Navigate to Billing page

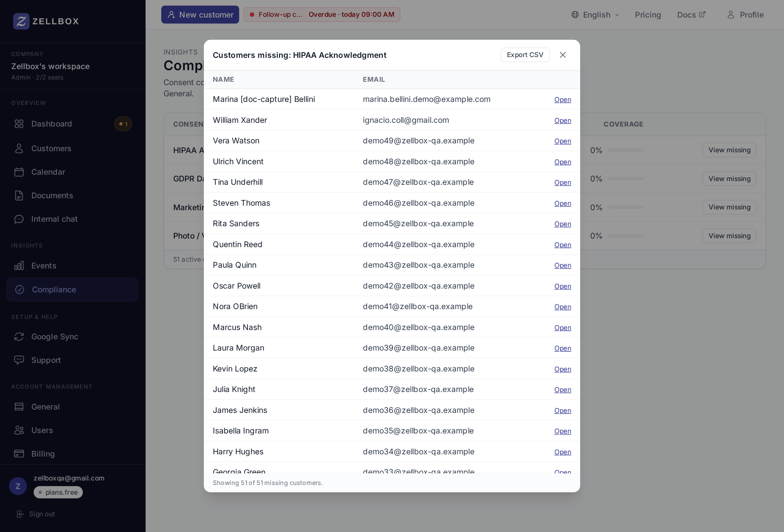pyautogui.click(x=72, y=454)
